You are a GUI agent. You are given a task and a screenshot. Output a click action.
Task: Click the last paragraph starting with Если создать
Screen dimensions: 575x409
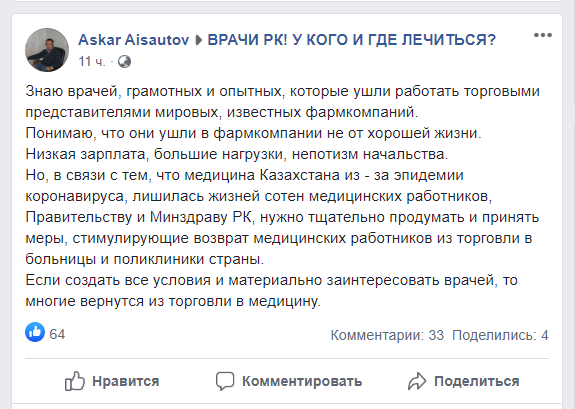pyautogui.click(x=271, y=291)
